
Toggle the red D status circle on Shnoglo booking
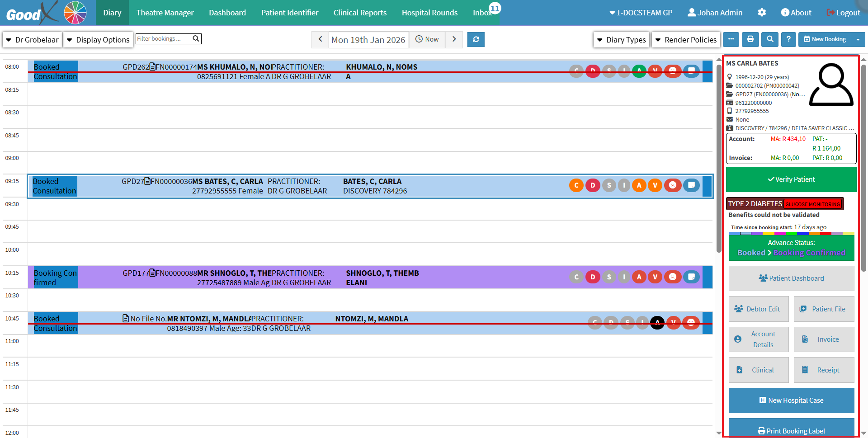click(x=593, y=277)
